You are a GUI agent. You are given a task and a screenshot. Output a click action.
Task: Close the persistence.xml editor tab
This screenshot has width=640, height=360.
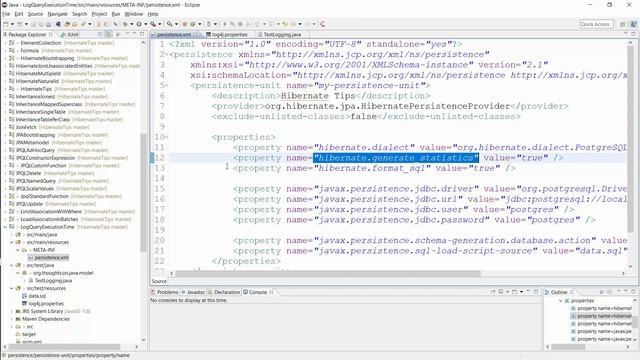196,35
